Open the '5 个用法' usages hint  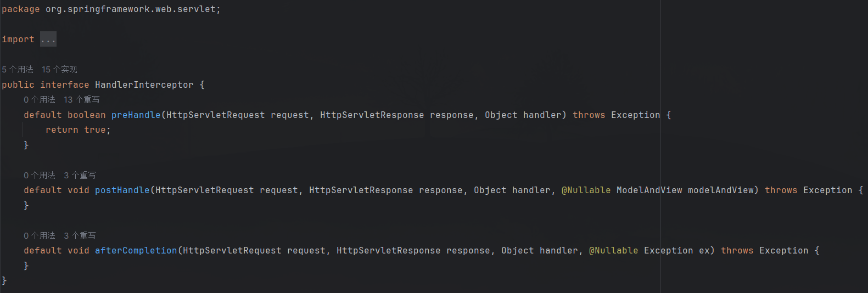(x=18, y=70)
